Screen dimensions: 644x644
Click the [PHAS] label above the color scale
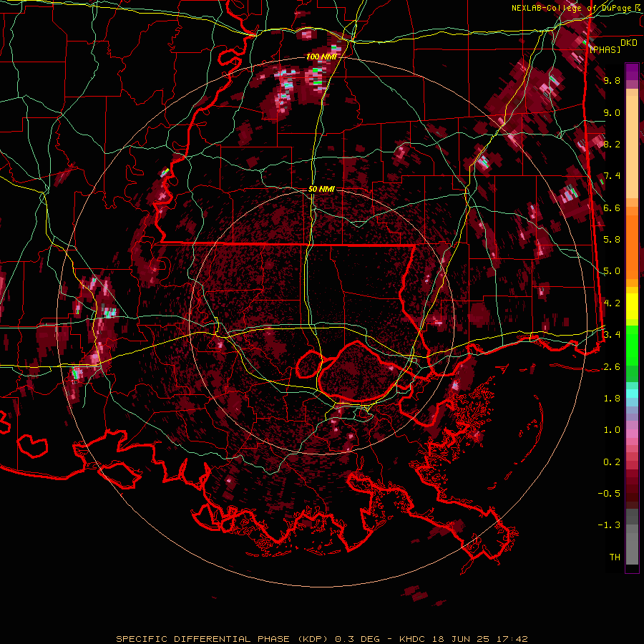[x=605, y=49]
